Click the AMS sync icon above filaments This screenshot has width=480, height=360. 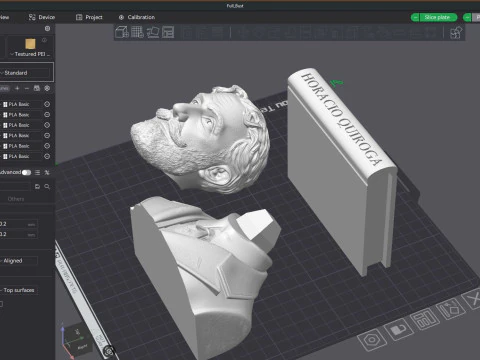click(x=37, y=88)
